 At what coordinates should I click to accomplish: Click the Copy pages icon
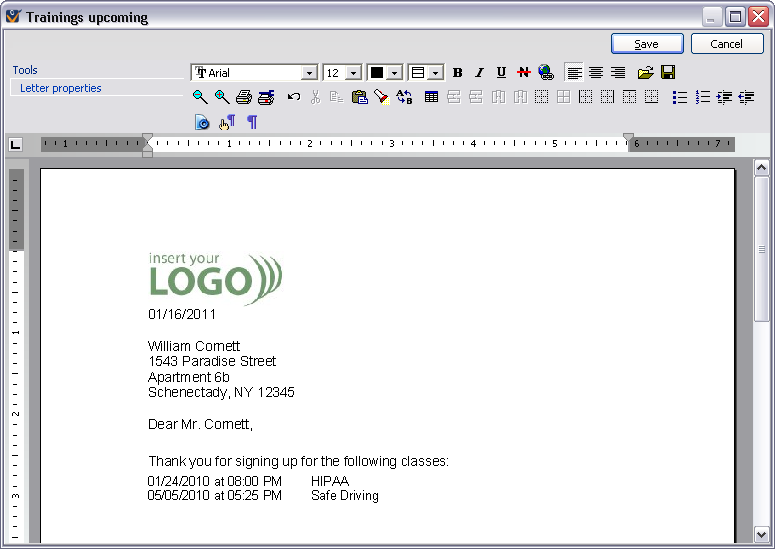(337, 97)
